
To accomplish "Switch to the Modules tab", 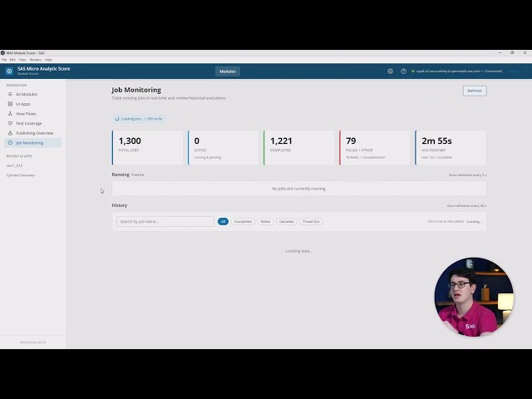I will click(227, 71).
